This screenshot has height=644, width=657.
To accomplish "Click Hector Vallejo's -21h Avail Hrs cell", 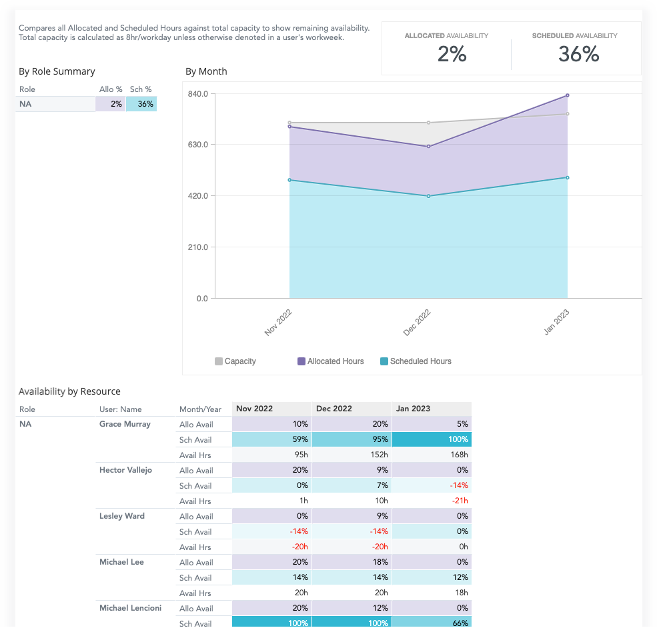I will pos(431,500).
